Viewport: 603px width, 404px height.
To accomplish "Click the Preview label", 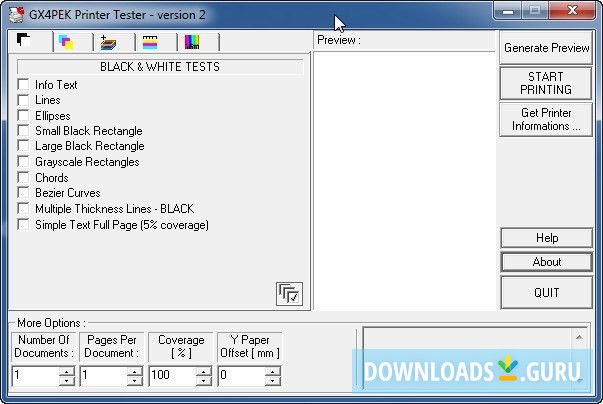I will point(339,40).
